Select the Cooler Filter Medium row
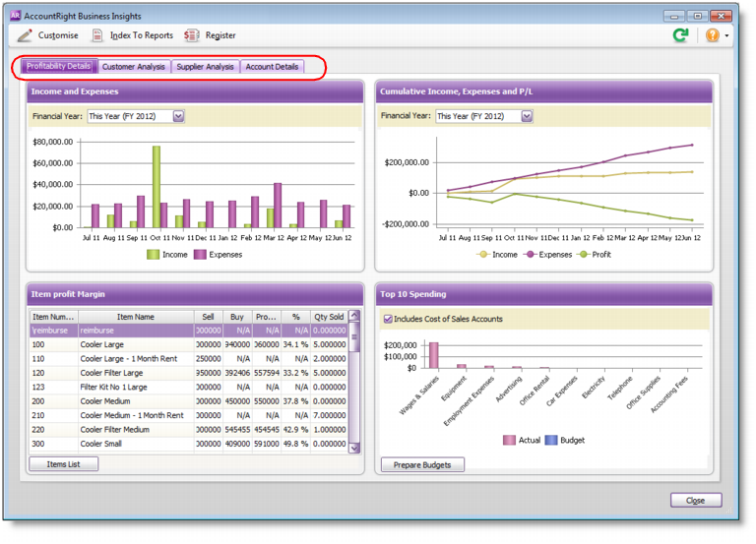 tap(189, 430)
